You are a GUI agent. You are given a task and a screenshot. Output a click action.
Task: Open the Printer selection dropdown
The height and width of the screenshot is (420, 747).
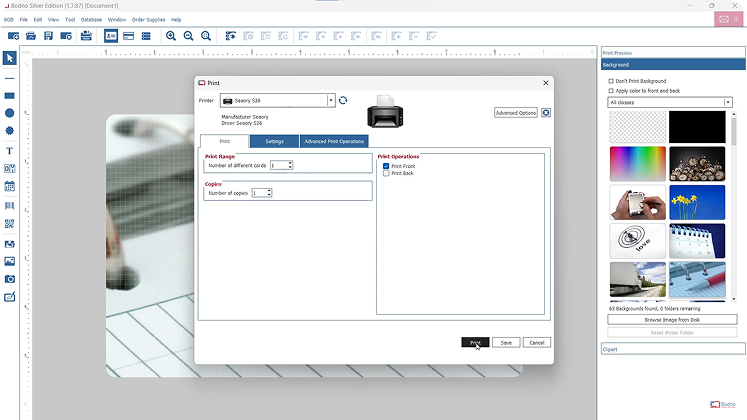[330, 101]
